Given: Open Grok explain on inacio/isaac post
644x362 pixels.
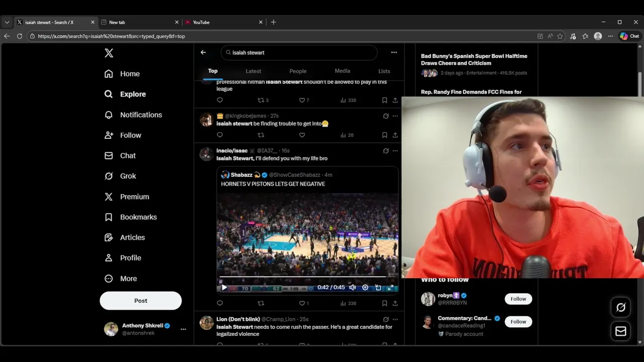Looking at the screenshot, I should (386, 151).
